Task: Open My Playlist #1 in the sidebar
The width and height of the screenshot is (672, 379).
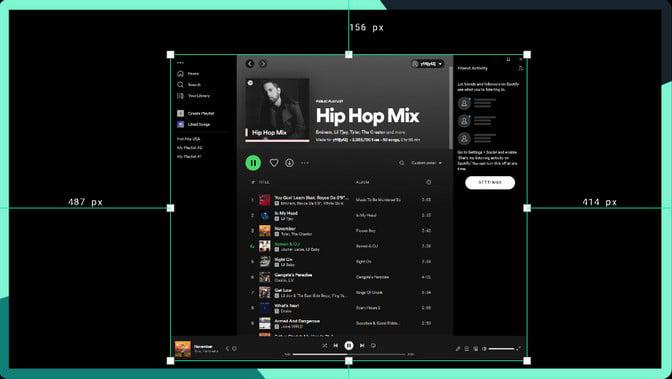Action: tap(189, 157)
